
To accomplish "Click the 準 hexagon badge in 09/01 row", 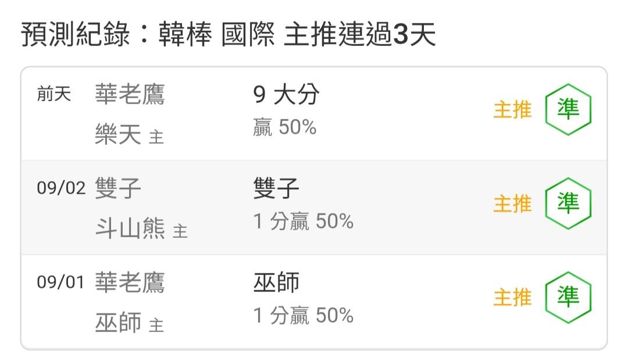I will pos(568,298).
